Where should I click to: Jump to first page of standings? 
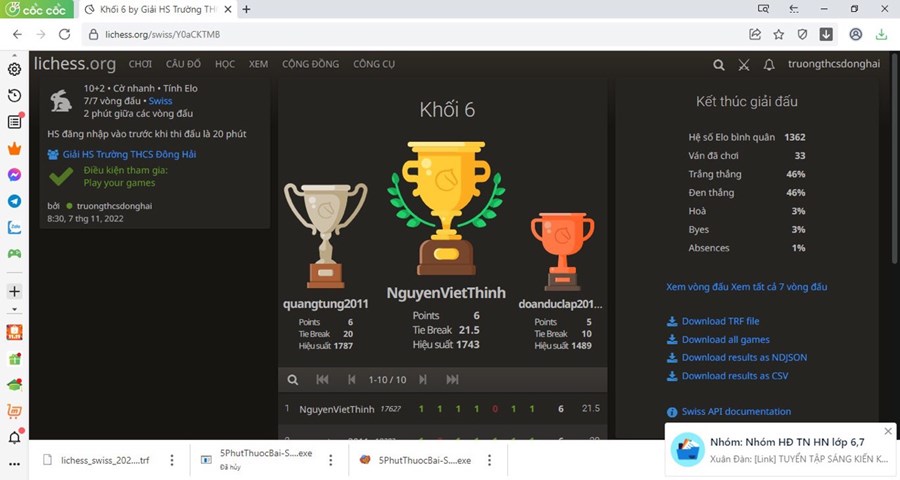(322, 380)
